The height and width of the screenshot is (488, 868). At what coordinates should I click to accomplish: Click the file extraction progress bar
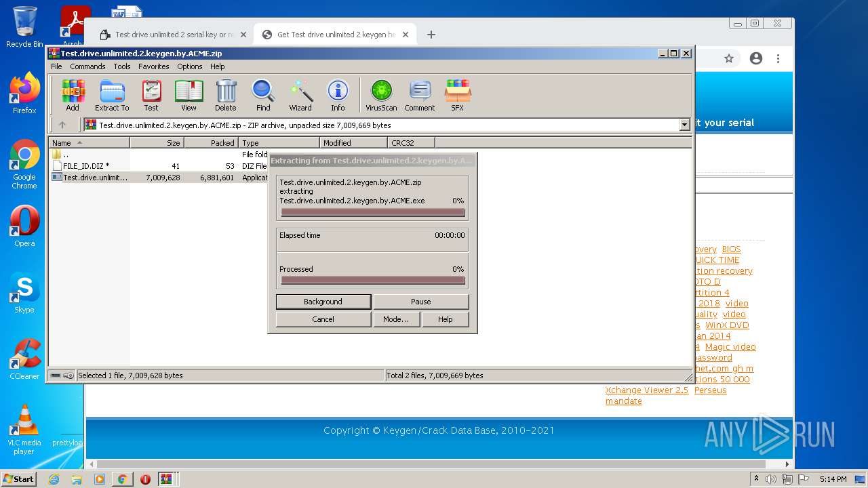373,213
